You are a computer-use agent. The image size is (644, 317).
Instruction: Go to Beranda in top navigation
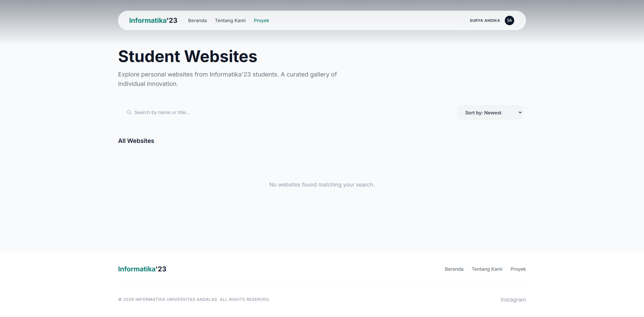[197, 20]
